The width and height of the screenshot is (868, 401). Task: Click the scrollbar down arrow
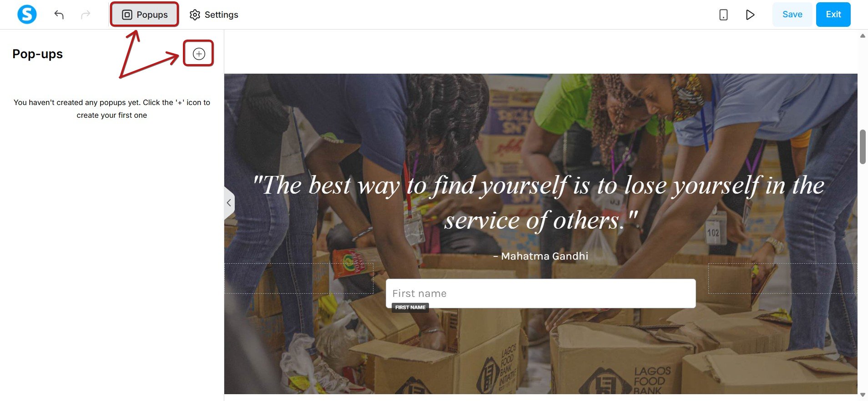click(x=863, y=395)
